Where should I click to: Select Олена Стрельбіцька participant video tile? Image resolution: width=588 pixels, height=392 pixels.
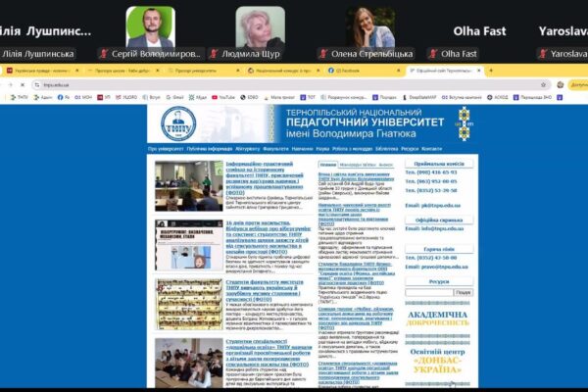[370, 33]
